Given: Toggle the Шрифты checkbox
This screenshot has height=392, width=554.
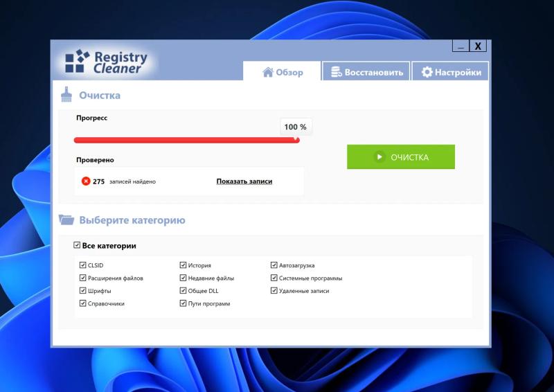Looking at the screenshot, I should 82,290.
